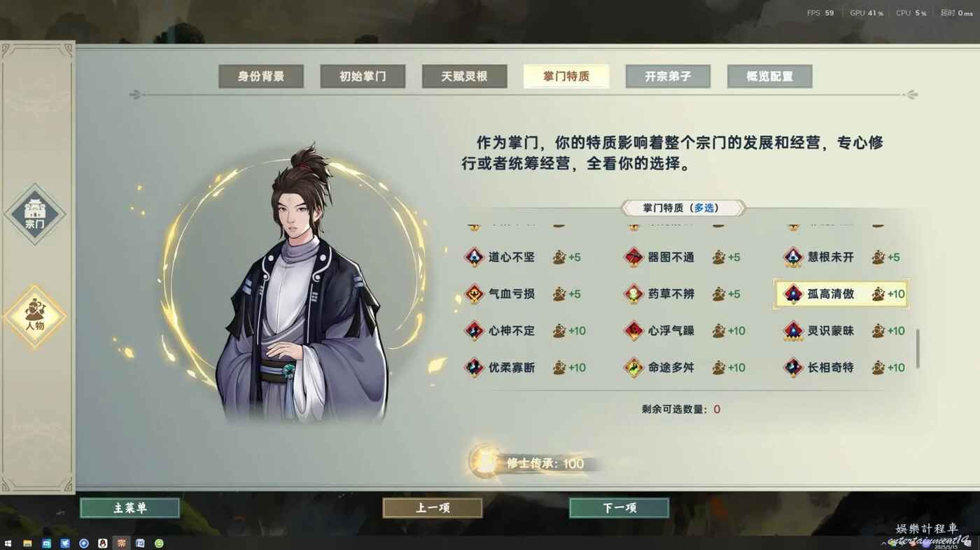Go to next step with 下一项
The image size is (980, 550).
[x=619, y=508]
